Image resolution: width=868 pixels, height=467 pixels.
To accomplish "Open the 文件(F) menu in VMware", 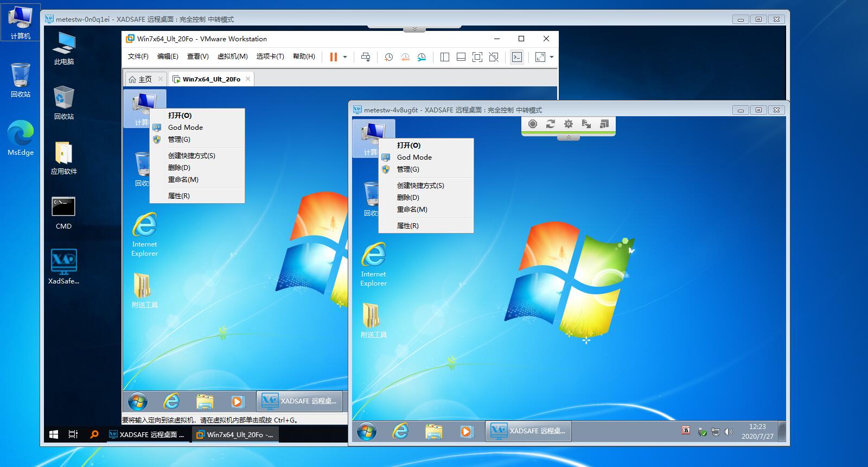I will 138,56.
